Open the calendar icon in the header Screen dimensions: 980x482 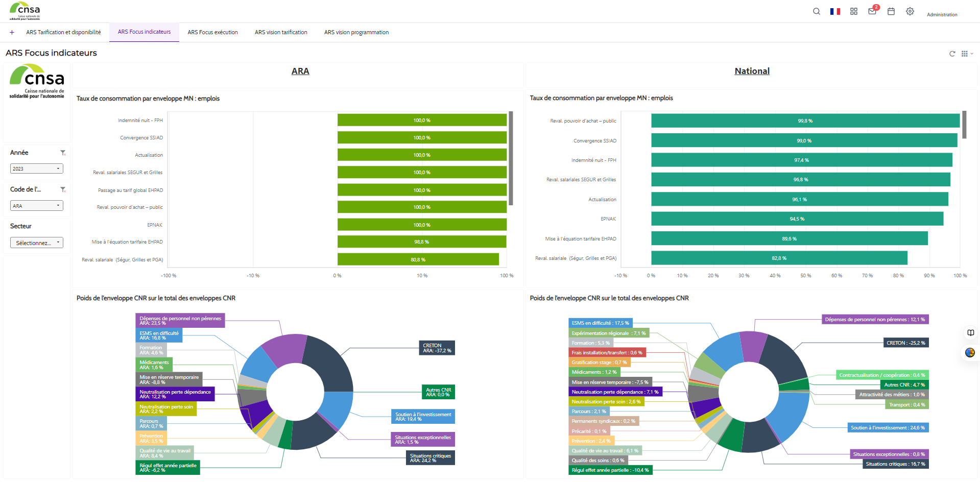click(x=891, y=11)
